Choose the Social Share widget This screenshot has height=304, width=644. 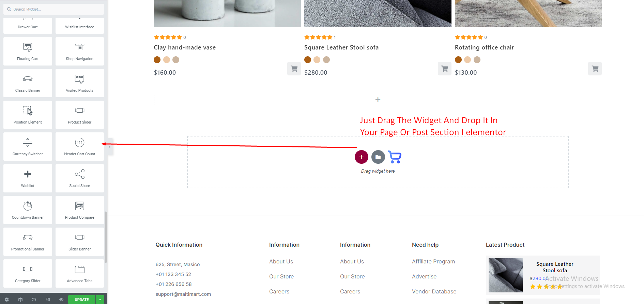79,178
